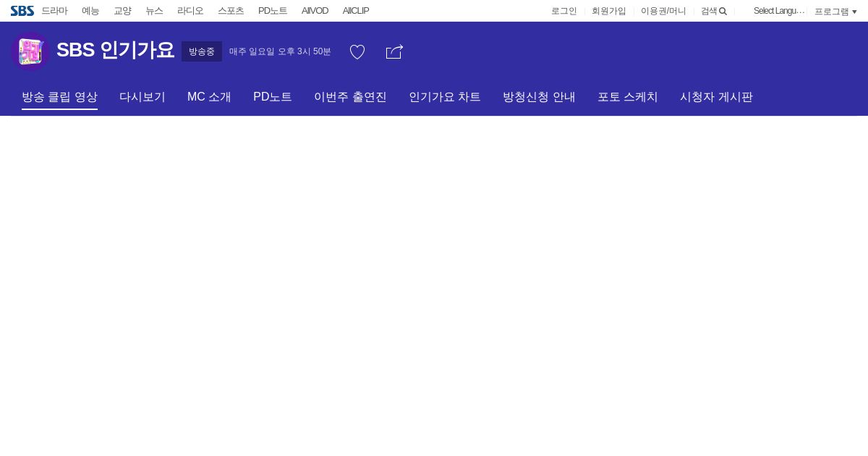Open the 인기가요 program logo thumbnail
The image size is (868, 456).
(x=30, y=51)
